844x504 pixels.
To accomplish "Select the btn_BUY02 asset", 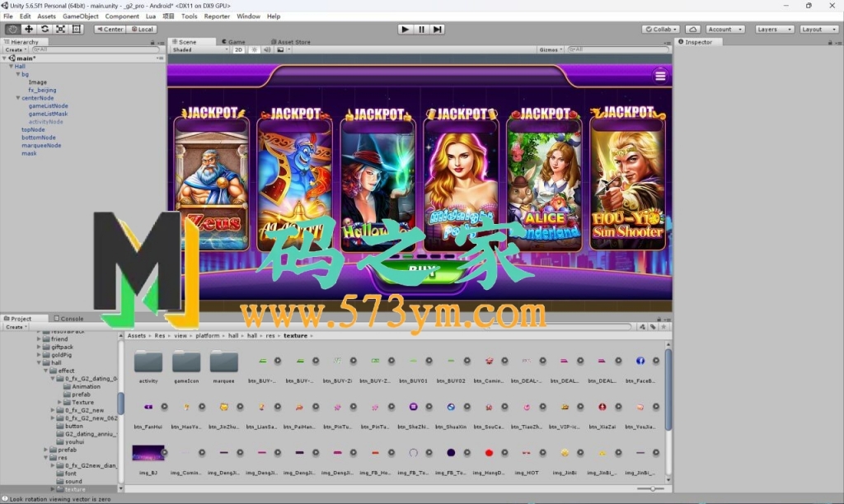I will 451,361.
